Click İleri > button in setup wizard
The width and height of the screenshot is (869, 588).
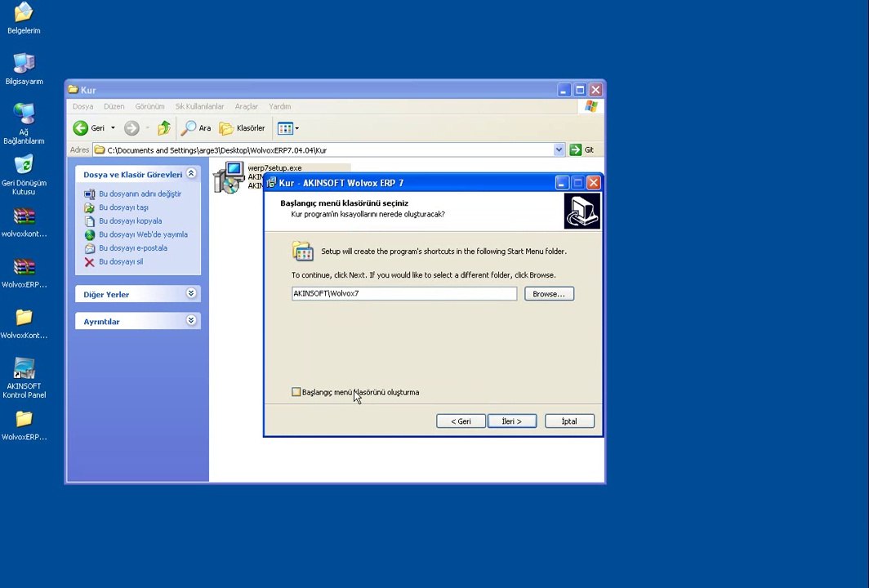click(511, 421)
